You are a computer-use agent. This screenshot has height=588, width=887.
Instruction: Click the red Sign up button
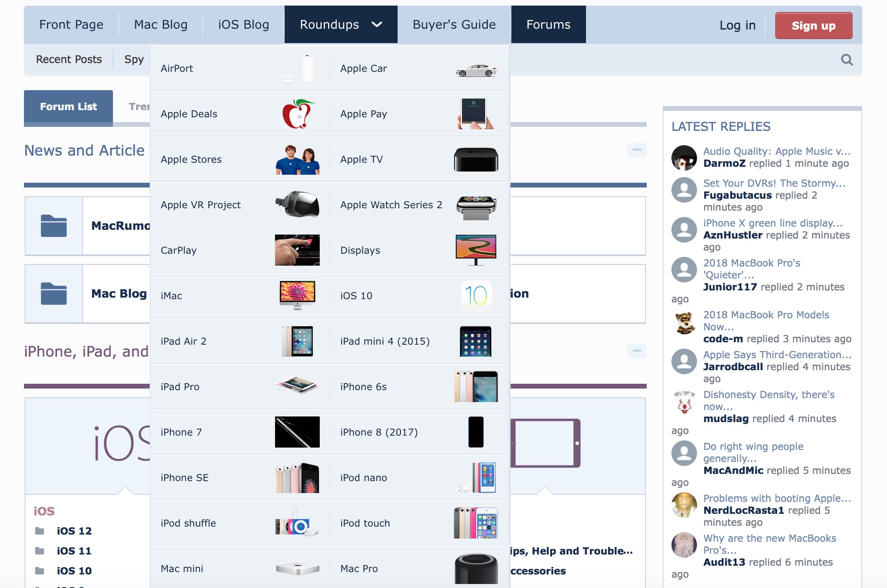pos(814,26)
